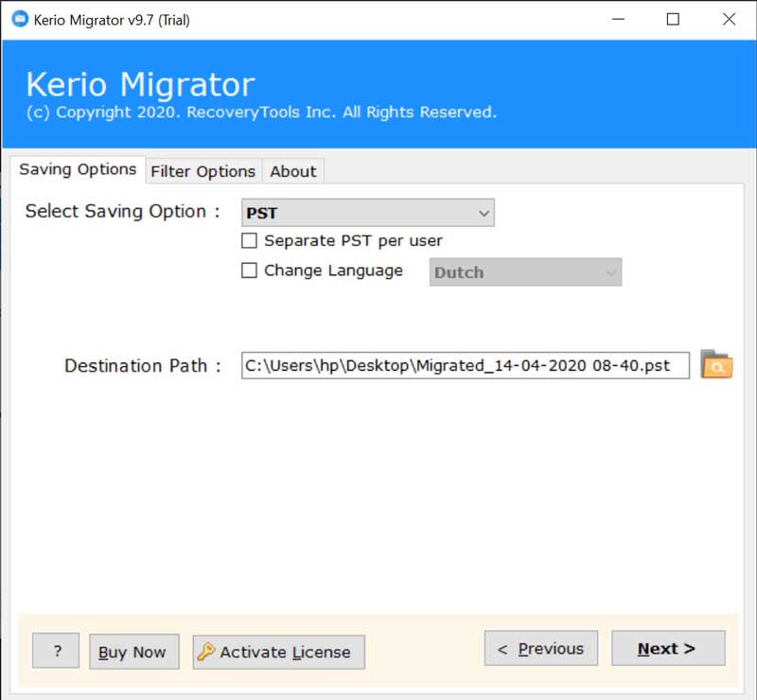757x700 pixels.
Task: Open the About tab
Action: [x=292, y=171]
